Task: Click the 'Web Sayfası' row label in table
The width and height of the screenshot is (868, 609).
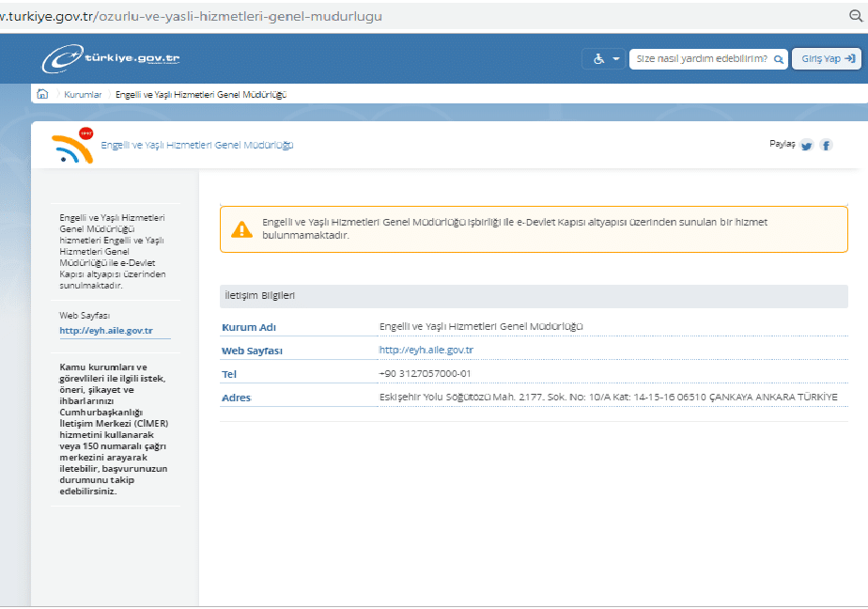Action: (252, 351)
